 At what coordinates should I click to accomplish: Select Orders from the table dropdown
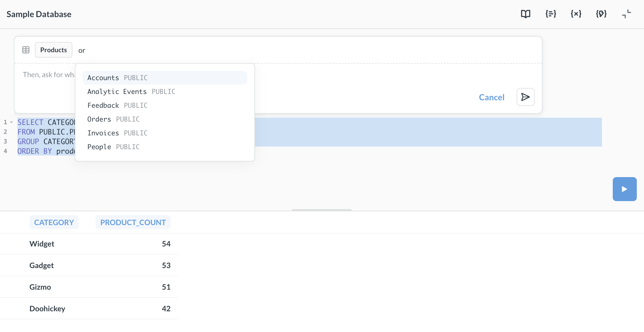tap(114, 119)
